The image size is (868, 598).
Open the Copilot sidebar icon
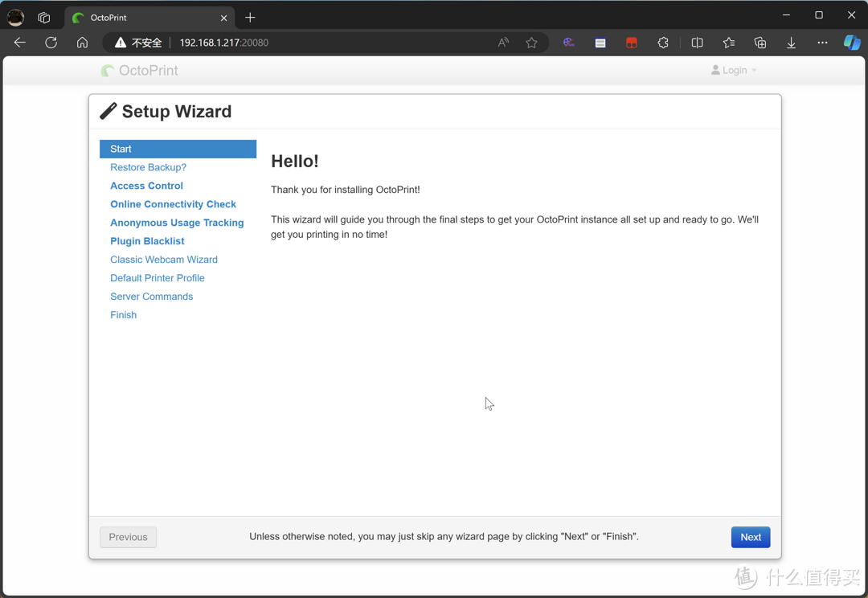(x=851, y=43)
